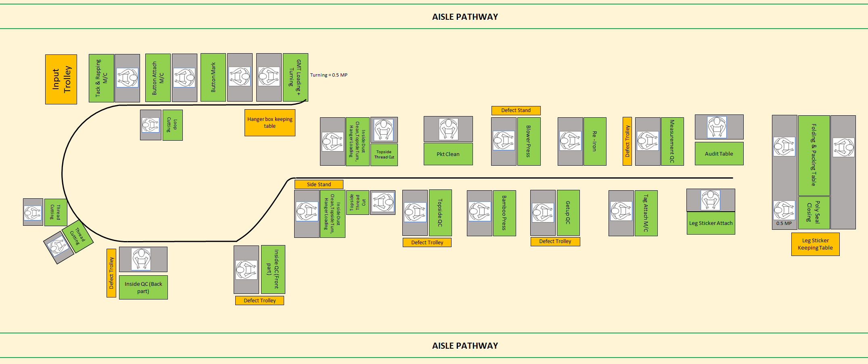
Task: Select operator icon beside Topside QC
Action: coord(415,212)
